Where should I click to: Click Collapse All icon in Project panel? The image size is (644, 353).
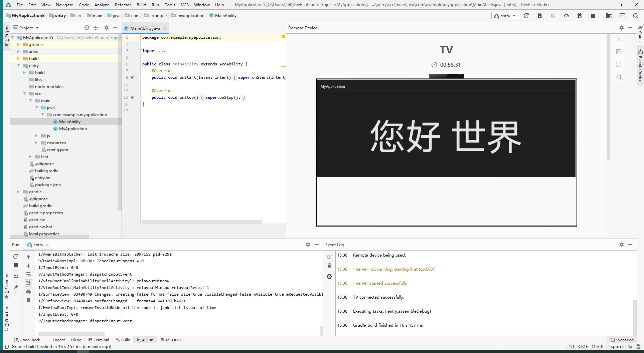click(x=96, y=28)
